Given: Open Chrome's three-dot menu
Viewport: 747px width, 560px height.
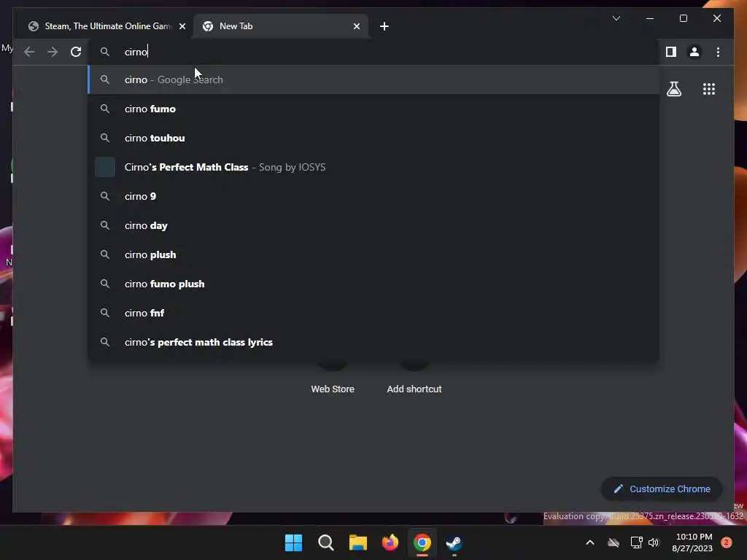Looking at the screenshot, I should coord(718,52).
